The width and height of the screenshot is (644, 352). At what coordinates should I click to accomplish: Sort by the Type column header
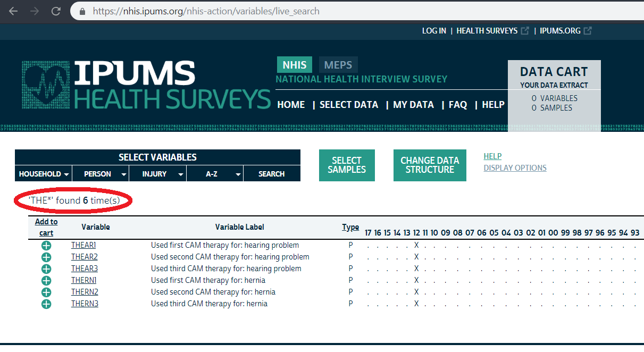(x=350, y=227)
